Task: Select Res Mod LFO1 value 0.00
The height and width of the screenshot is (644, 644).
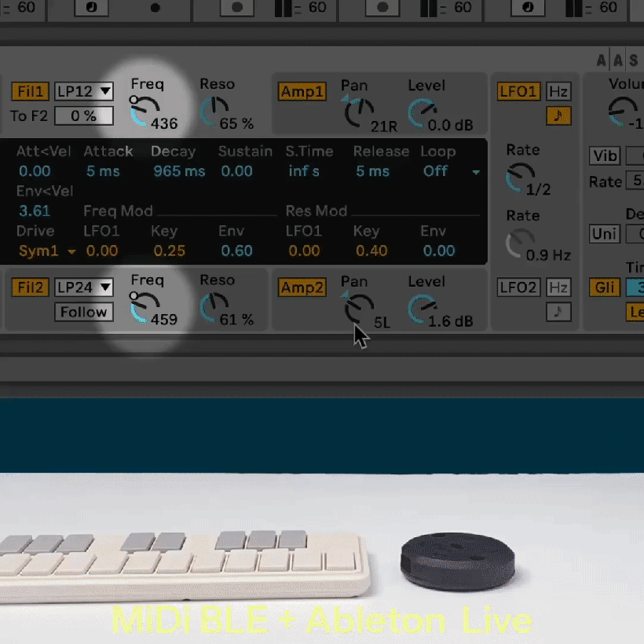Action: tap(305, 251)
